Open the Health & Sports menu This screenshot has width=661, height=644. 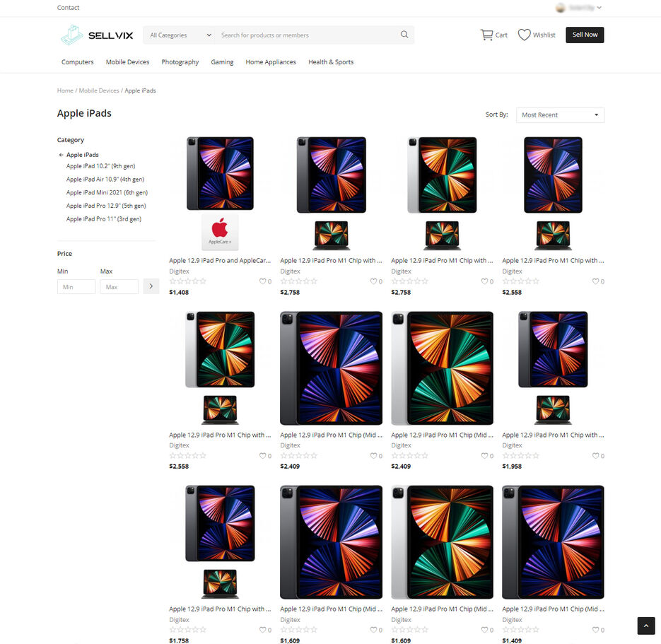331,62
